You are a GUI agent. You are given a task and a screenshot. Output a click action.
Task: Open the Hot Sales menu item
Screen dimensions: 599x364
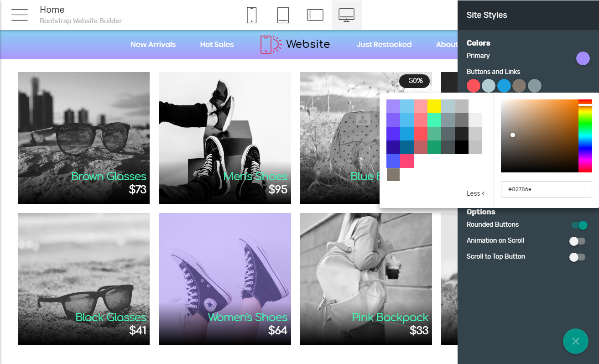[x=217, y=45]
